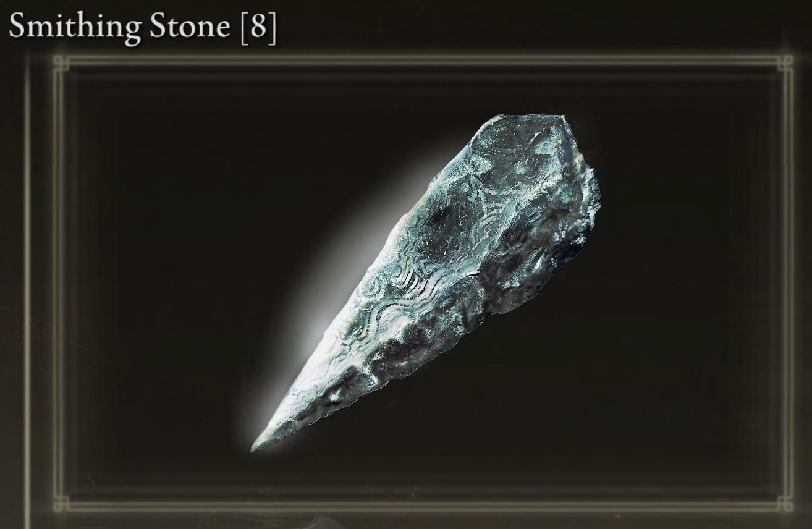The image size is (812, 529).
Task: Click the top horizontal border of the frame
Action: 423,61
